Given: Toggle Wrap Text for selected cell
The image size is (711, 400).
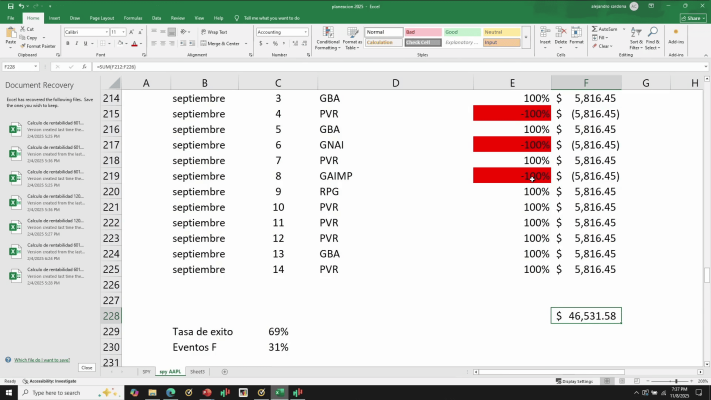Looking at the screenshot, I should (x=216, y=32).
